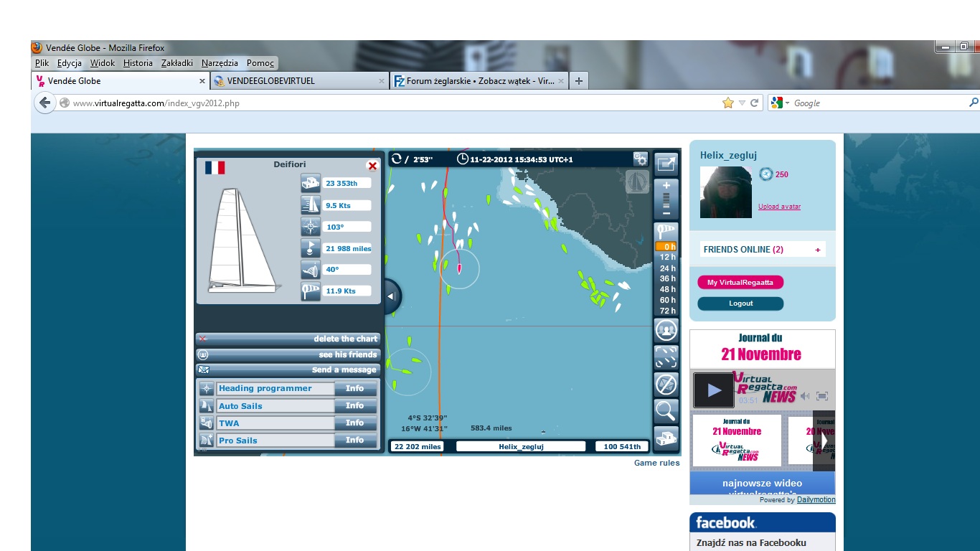980x551 pixels.
Task: Click the magnifier search icon
Action: point(666,410)
